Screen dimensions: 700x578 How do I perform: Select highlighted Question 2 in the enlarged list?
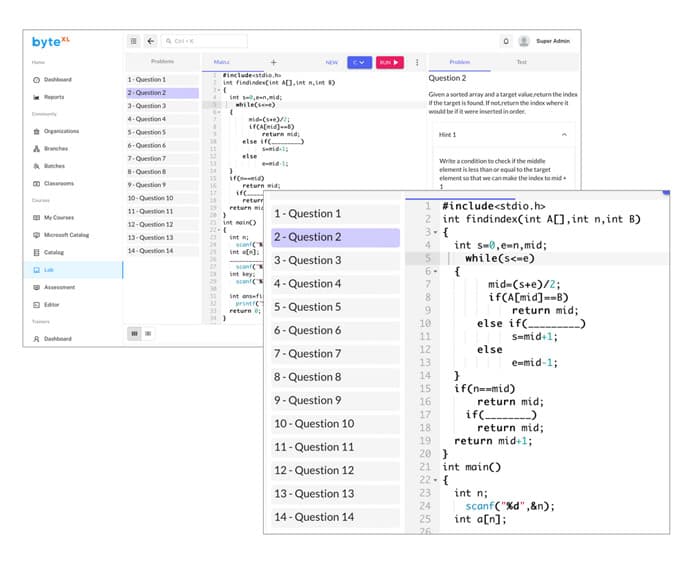(335, 237)
